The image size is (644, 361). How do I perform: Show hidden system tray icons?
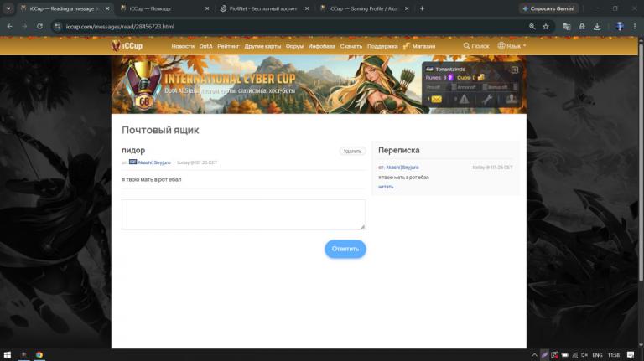click(534, 355)
